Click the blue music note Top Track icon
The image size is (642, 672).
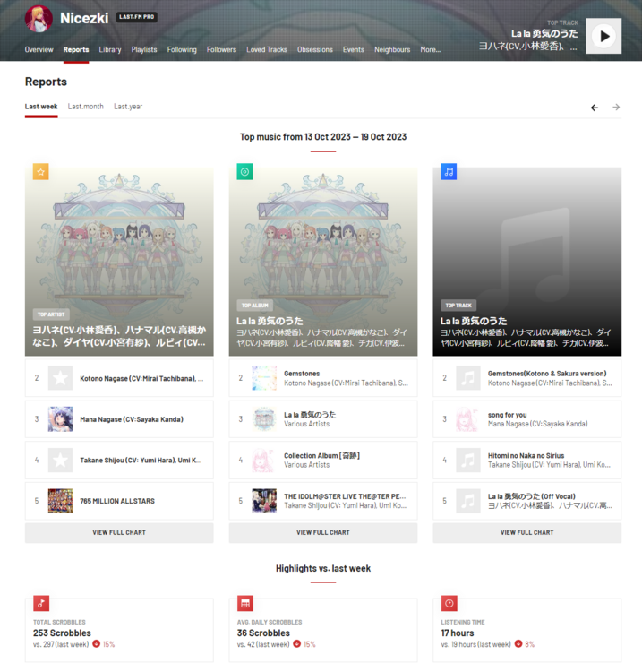449,171
